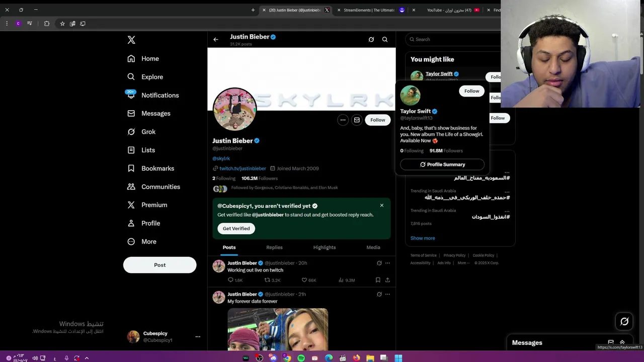Screen dimensions: 644x362
Task: Open the Privacy Policy footer link
Action: coord(454,255)
